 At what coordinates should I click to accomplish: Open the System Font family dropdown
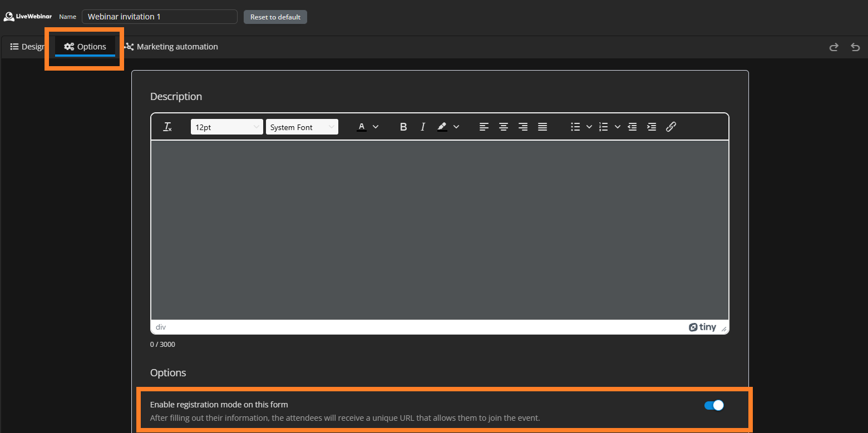302,127
